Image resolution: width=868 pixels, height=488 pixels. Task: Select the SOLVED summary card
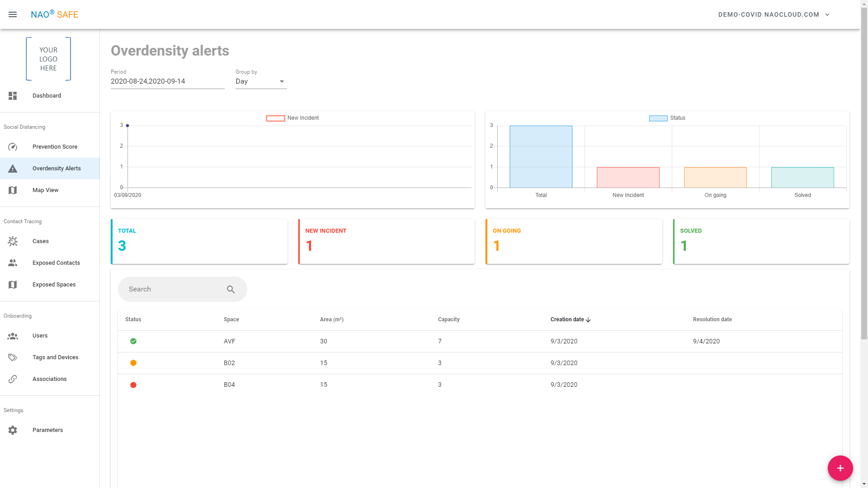click(761, 242)
